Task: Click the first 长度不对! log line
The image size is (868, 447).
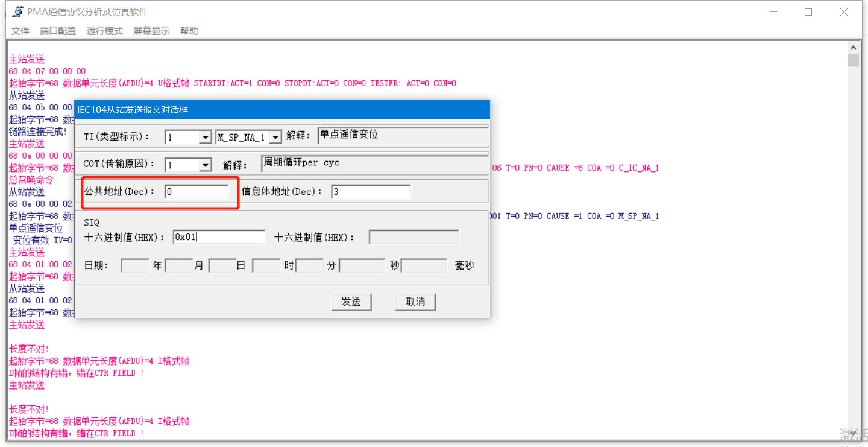Action: 28,349
